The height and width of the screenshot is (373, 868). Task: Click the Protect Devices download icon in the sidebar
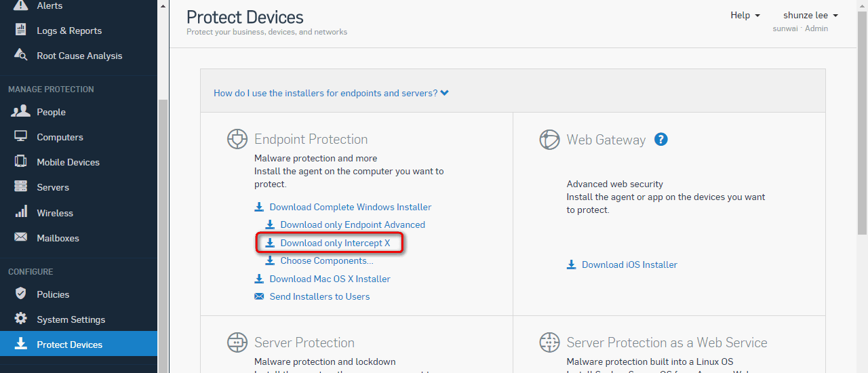point(21,344)
